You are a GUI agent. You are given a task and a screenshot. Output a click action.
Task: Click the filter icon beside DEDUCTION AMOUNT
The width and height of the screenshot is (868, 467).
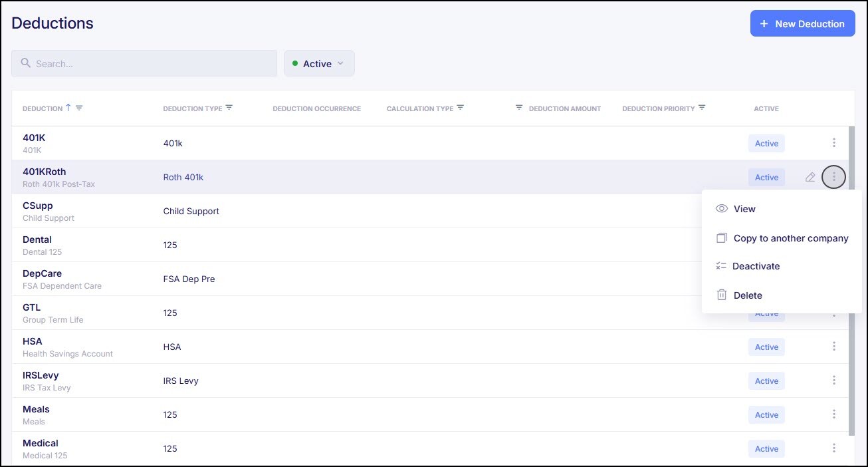(x=519, y=106)
